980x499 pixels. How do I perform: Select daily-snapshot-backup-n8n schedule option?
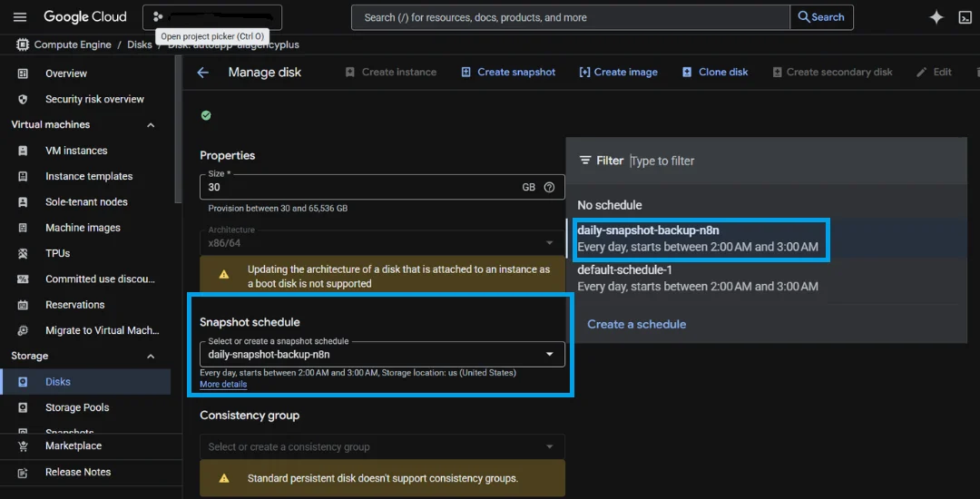[766, 238]
